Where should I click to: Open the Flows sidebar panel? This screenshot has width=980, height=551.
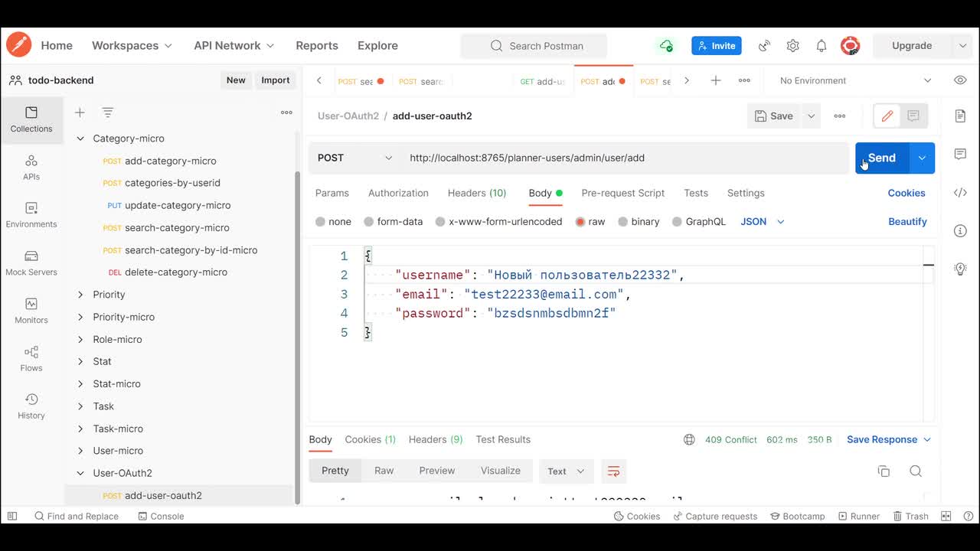tap(31, 359)
